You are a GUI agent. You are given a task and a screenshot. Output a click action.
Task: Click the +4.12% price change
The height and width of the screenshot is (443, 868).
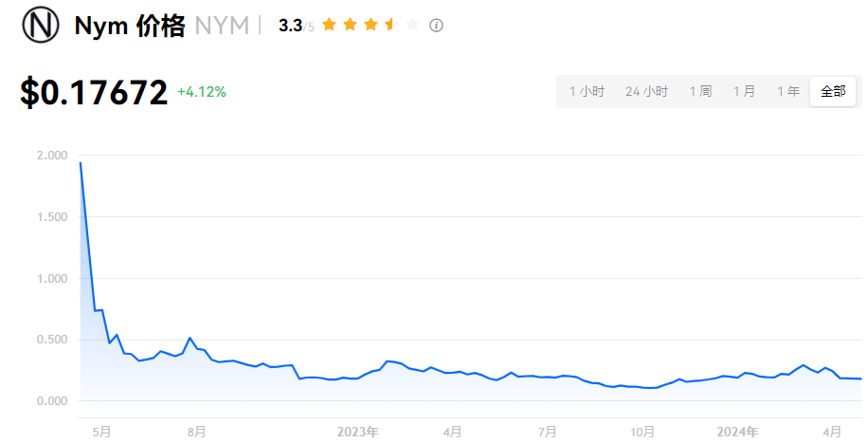click(x=202, y=92)
